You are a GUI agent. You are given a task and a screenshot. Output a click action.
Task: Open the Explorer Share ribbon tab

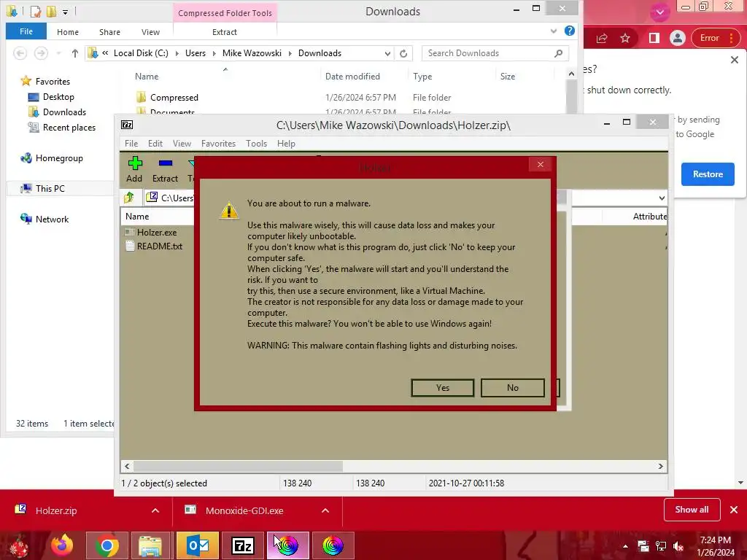(109, 32)
